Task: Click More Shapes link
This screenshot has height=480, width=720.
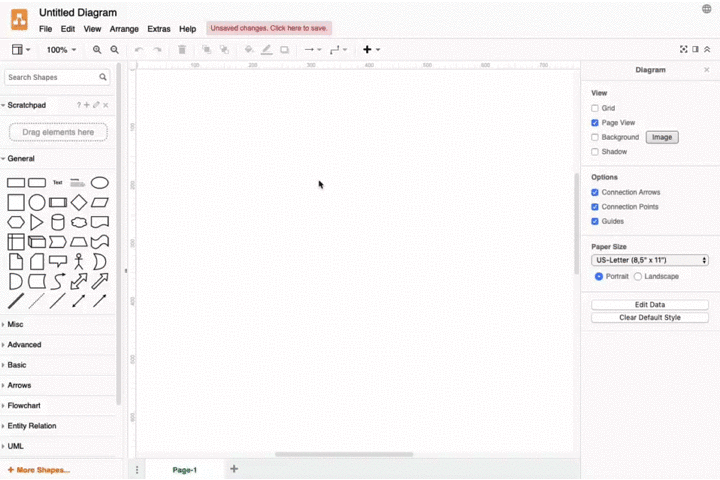Action: (x=39, y=470)
